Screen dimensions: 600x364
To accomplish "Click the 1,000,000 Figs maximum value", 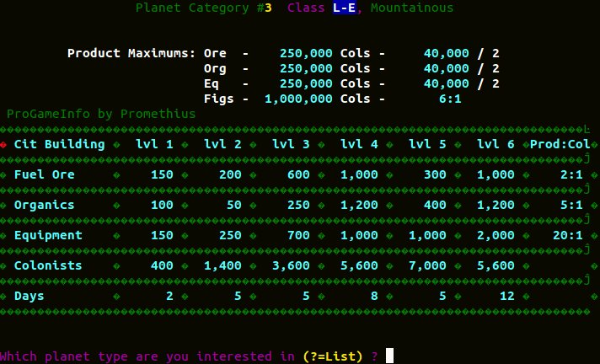I will 298,99.
